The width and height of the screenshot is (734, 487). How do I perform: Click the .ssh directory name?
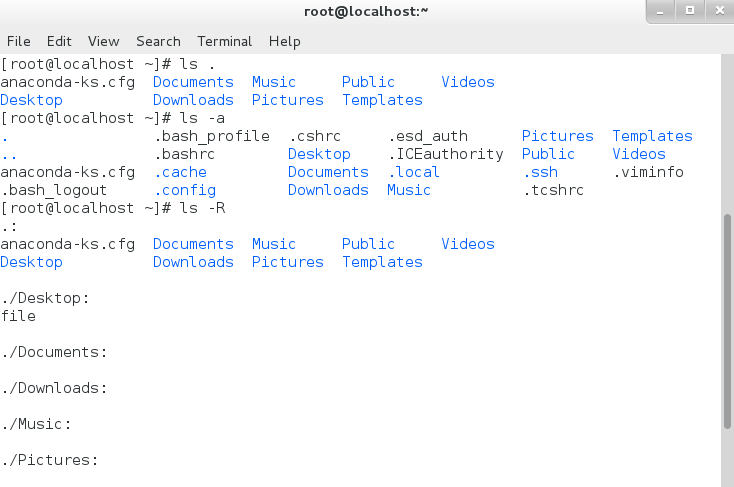tap(541, 172)
